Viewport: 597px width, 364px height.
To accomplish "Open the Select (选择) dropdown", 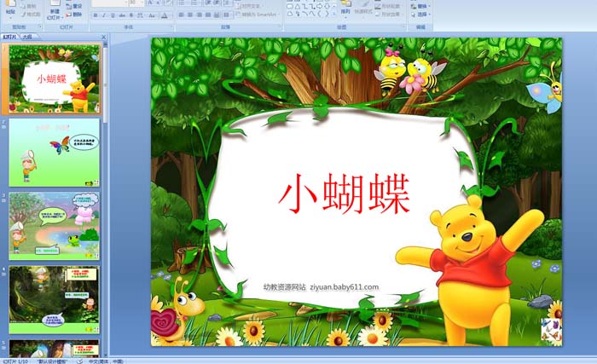I will click(420, 14).
